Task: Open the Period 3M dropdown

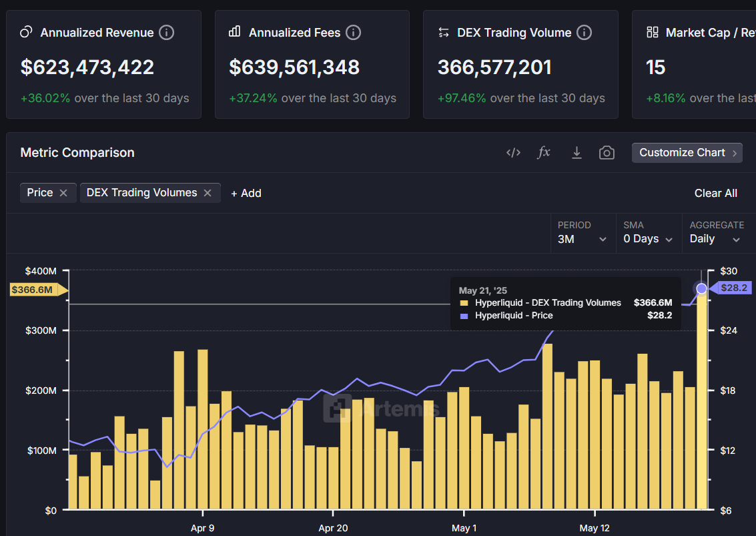Action: tap(583, 234)
